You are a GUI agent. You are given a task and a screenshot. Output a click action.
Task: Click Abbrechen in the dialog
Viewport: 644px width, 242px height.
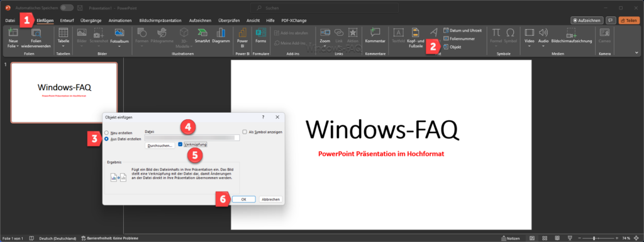pos(270,199)
